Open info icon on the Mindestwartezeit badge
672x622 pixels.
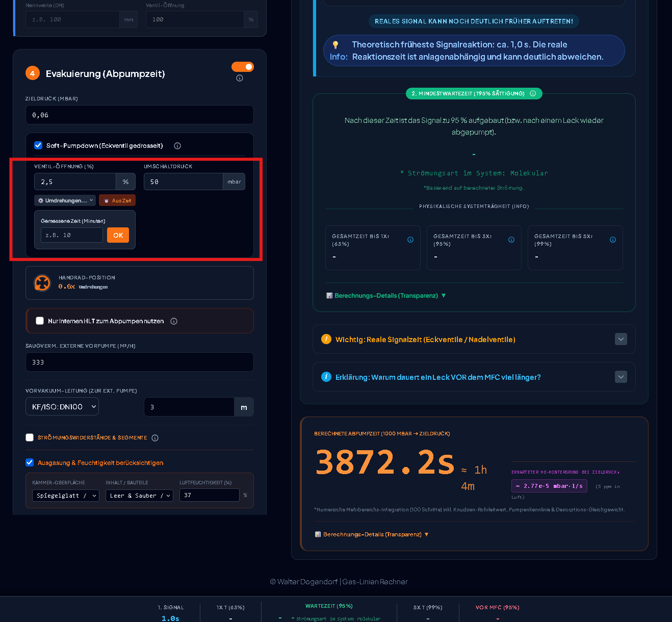(533, 94)
